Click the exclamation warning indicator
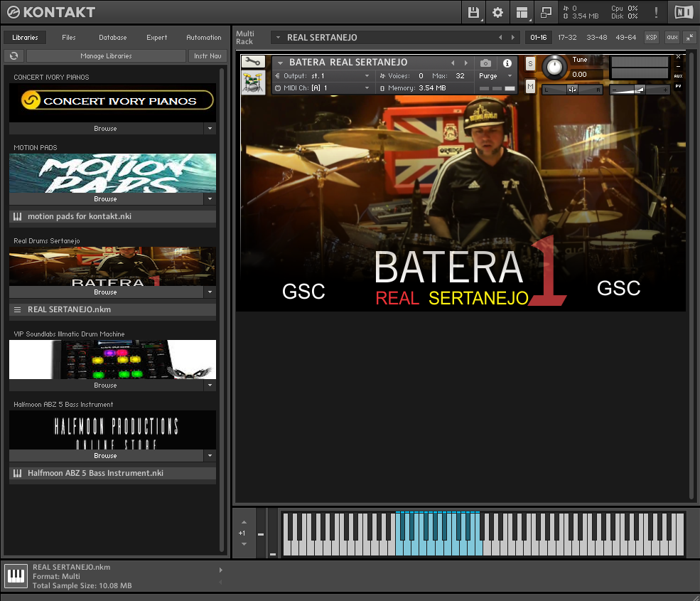This screenshot has width=700, height=601. [656, 13]
